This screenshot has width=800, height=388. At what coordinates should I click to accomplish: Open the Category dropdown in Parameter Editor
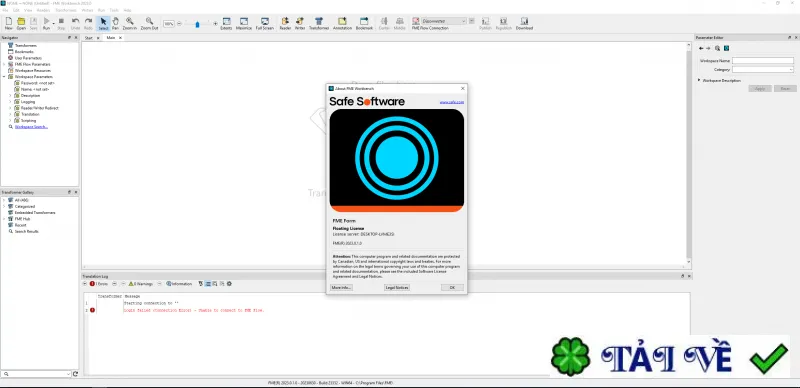pos(763,69)
